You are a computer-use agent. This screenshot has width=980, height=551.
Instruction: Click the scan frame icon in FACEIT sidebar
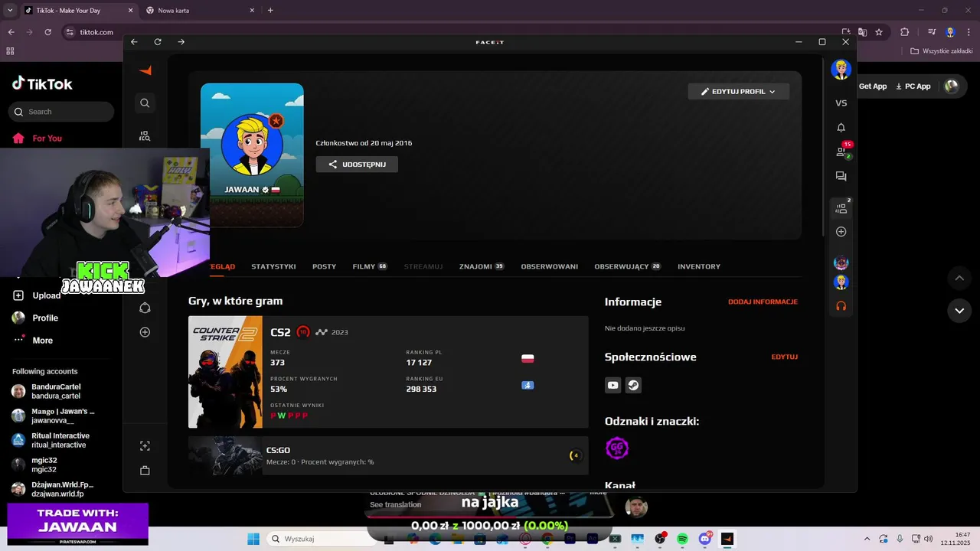tap(145, 445)
